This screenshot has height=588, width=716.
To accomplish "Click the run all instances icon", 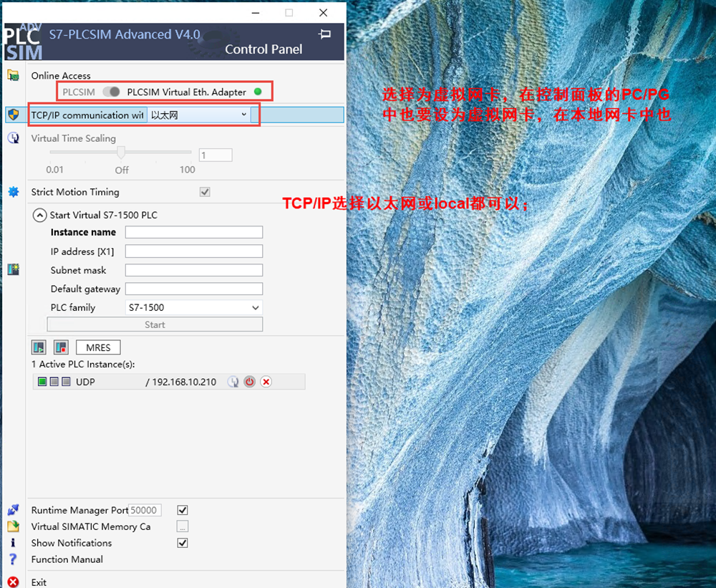I will point(39,347).
